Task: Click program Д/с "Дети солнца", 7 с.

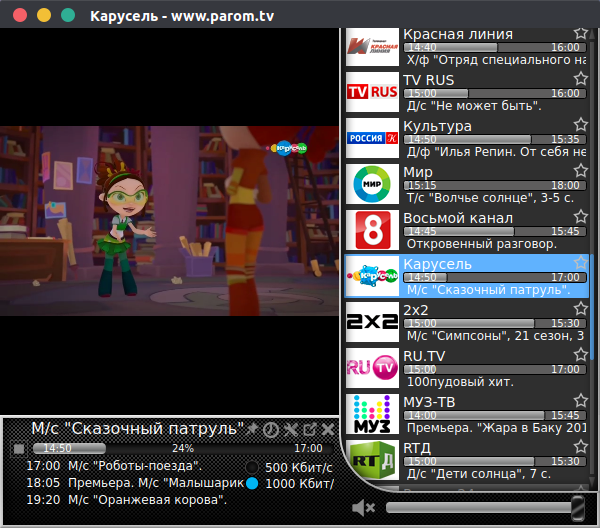Action: (x=479, y=474)
